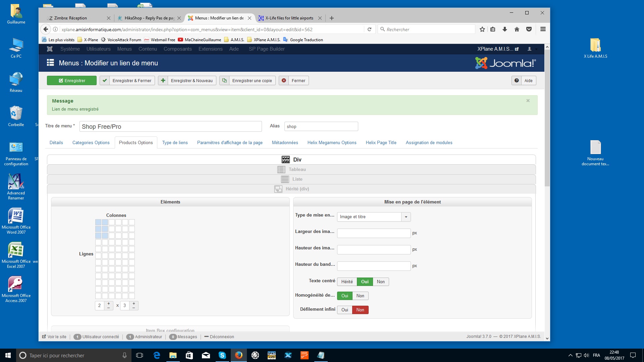Click the Largeur des images input field

pyautogui.click(x=373, y=233)
